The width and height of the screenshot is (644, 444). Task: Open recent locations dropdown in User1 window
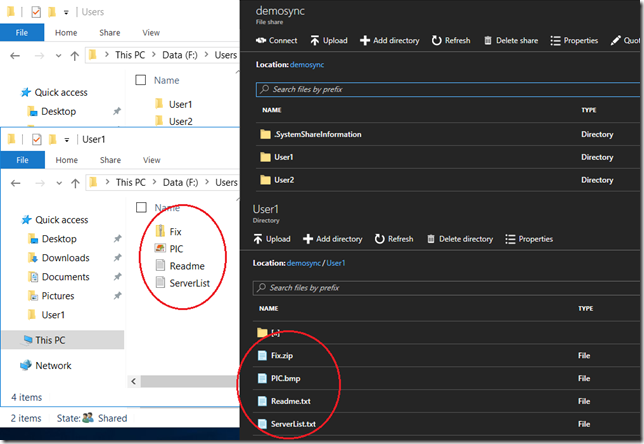(x=59, y=183)
